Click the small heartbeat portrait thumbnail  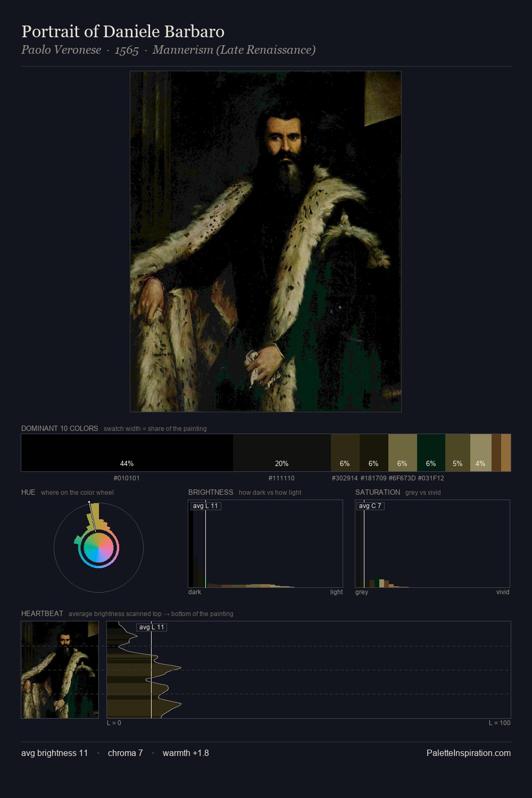pyautogui.click(x=60, y=670)
